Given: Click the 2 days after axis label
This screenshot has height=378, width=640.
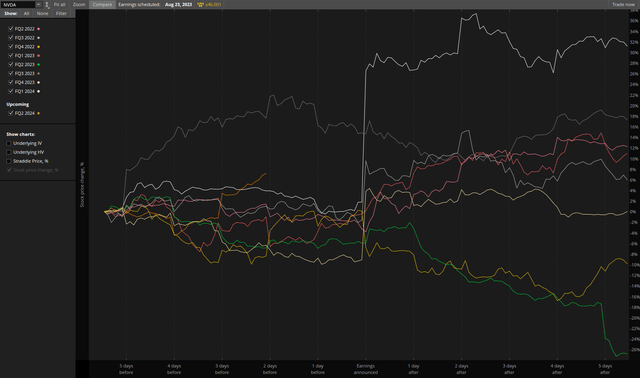Looking at the screenshot, I should 461,369.
